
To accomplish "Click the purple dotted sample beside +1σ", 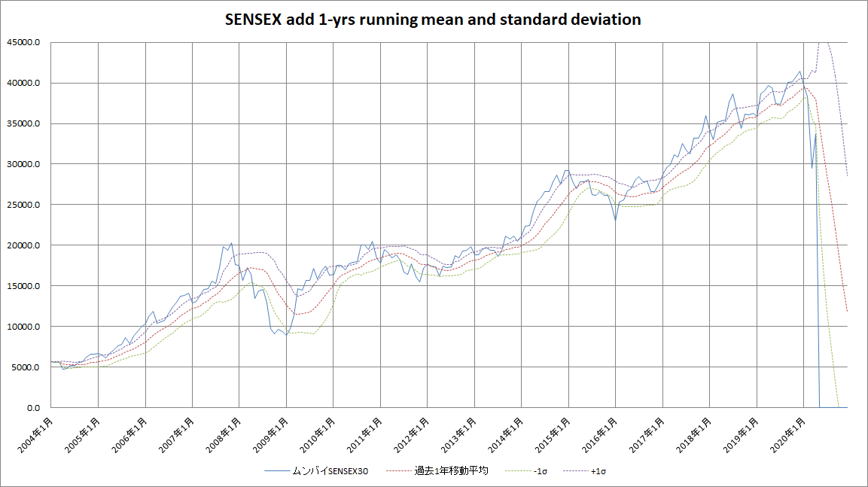I will (x=576, y=471).
